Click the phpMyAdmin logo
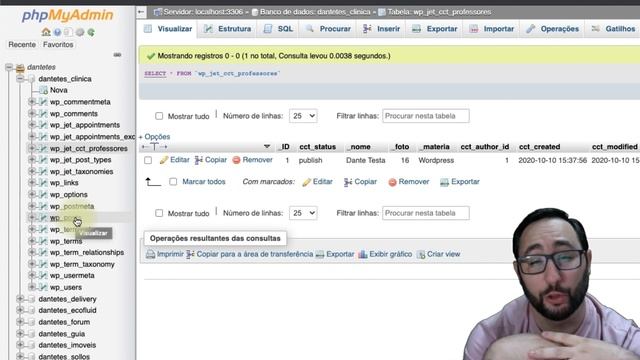640x360 pixels. (x=67, y=15)
